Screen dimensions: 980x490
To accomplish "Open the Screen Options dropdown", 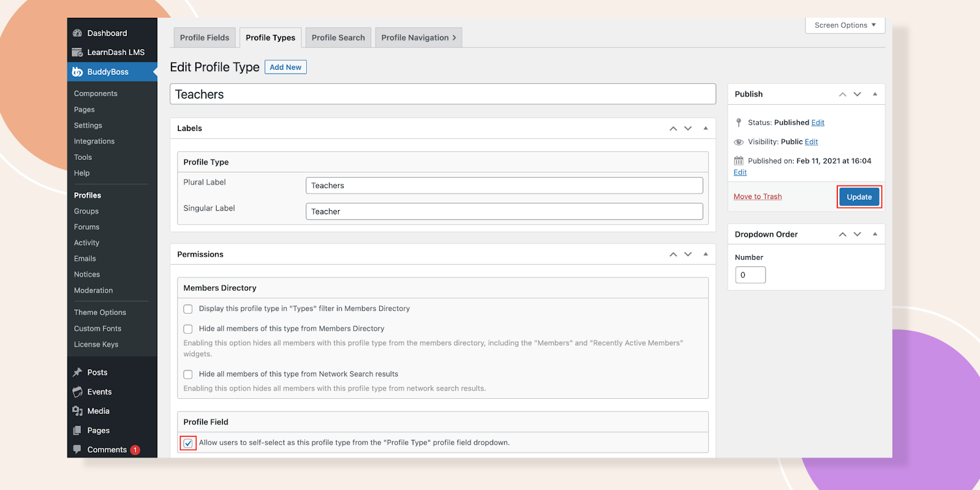I will (845, 25).
